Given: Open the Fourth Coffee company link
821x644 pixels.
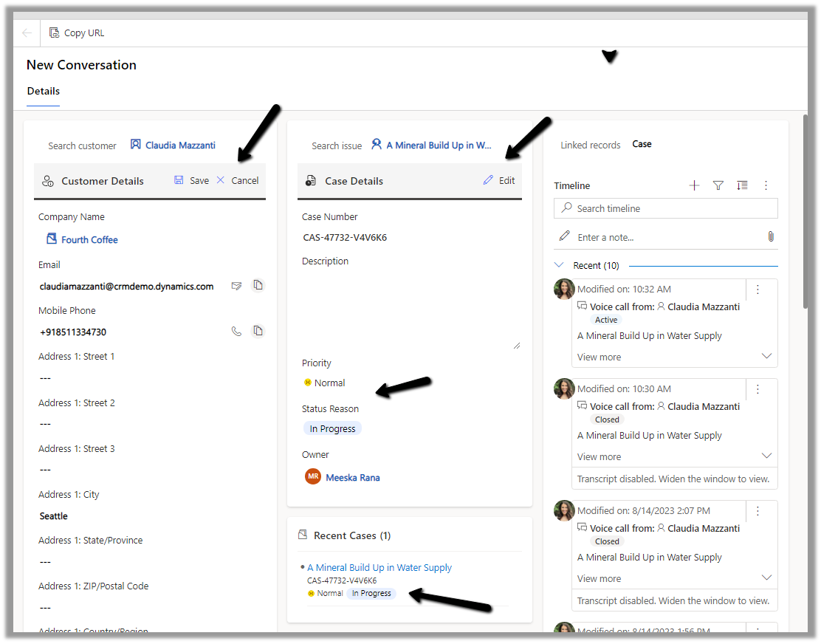Looking at the screenshot, I should click(89, 240).
